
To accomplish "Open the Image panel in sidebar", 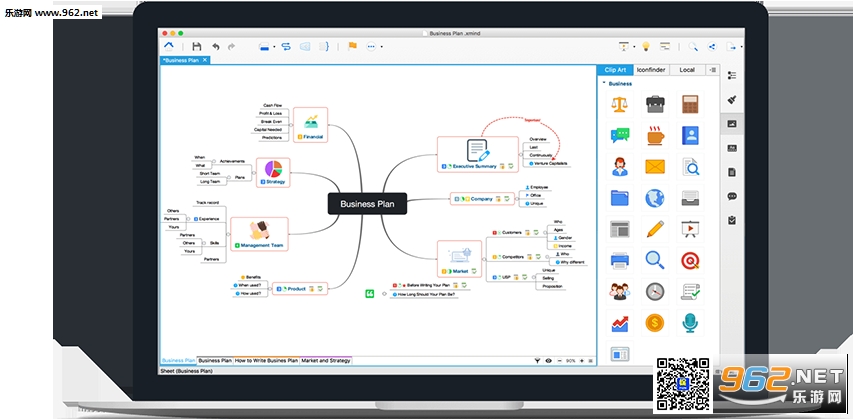I will click(x=732, y=124).
